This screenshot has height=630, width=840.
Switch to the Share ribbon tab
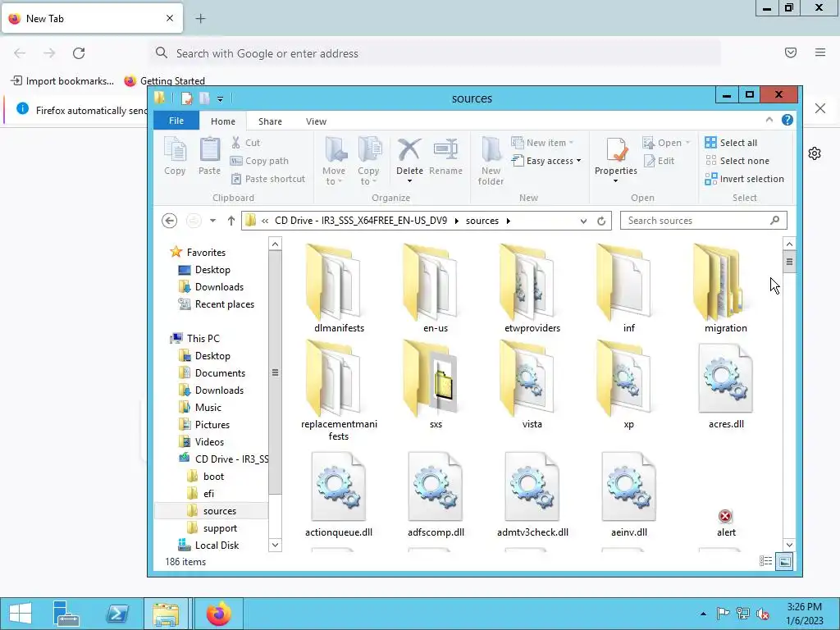tap(270, 121)
